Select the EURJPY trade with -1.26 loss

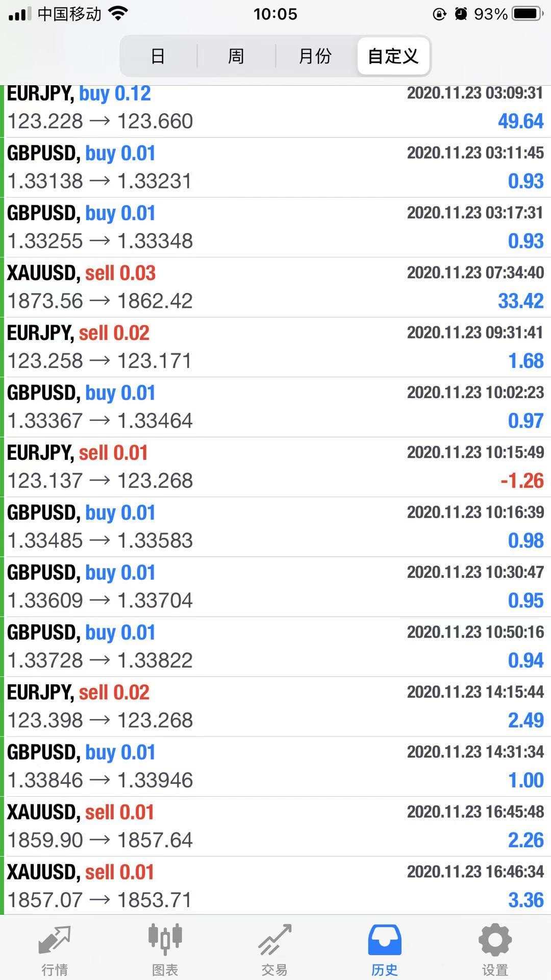coord(275,467)
